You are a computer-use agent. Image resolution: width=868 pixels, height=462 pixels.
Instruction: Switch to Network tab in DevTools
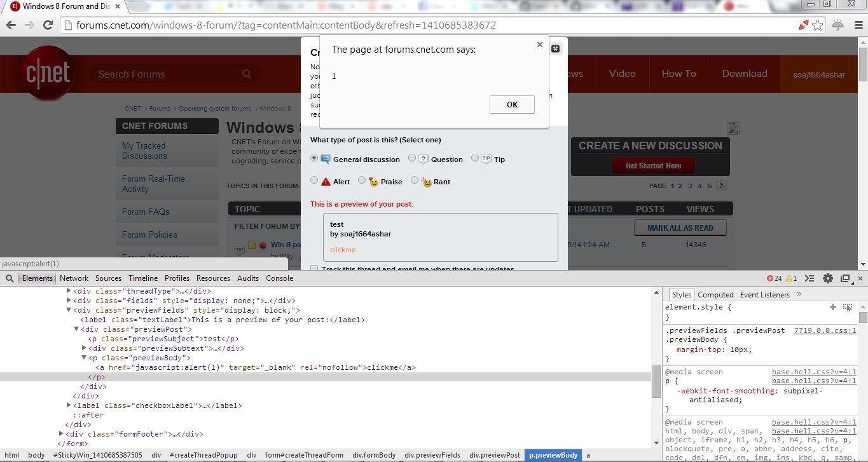coord(74,278)
